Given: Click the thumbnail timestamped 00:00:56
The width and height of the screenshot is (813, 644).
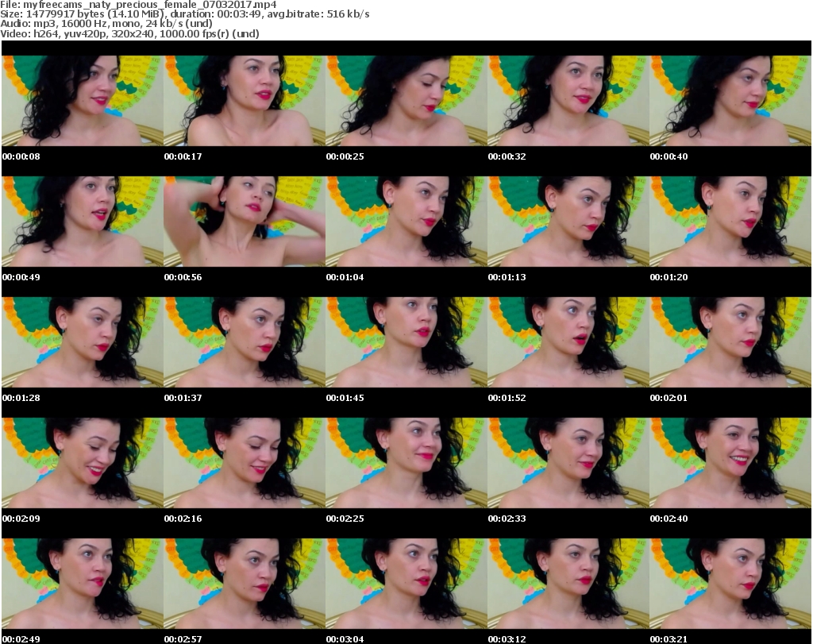Looking at the screenshot, I should tap(245, 222).
